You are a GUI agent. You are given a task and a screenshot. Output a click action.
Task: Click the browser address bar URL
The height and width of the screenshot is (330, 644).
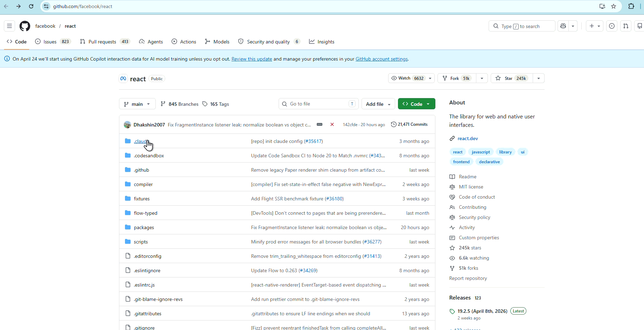coord(83,6)
